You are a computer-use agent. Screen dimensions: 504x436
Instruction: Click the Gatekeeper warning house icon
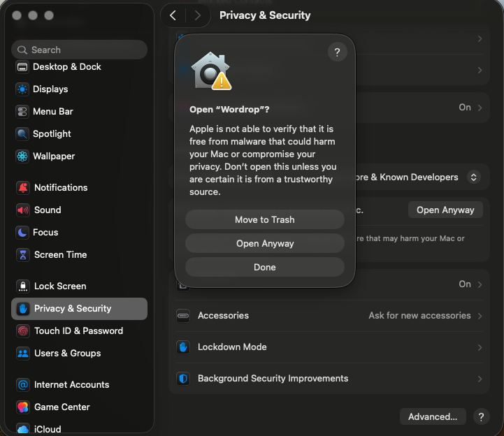tap(211, 71)
